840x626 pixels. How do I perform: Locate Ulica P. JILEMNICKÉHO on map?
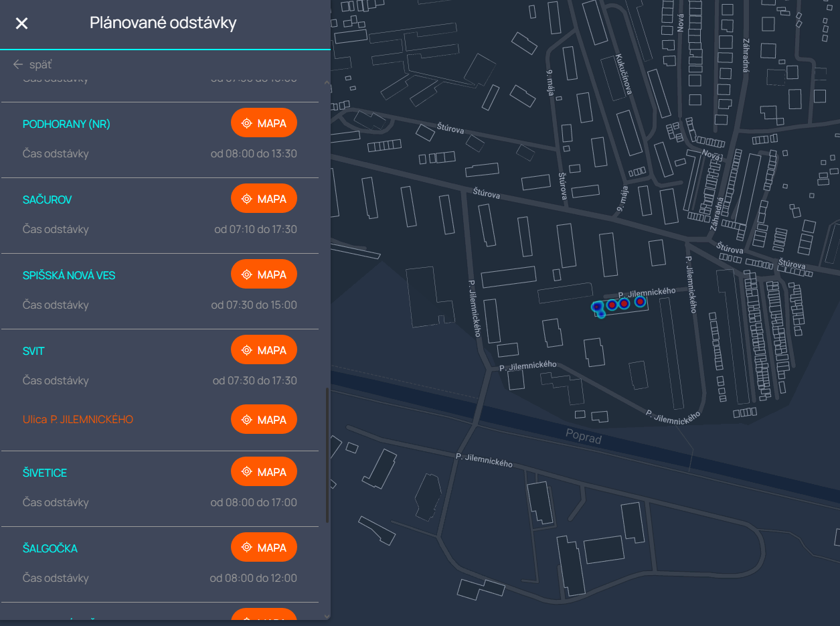[x=264, y=420]
